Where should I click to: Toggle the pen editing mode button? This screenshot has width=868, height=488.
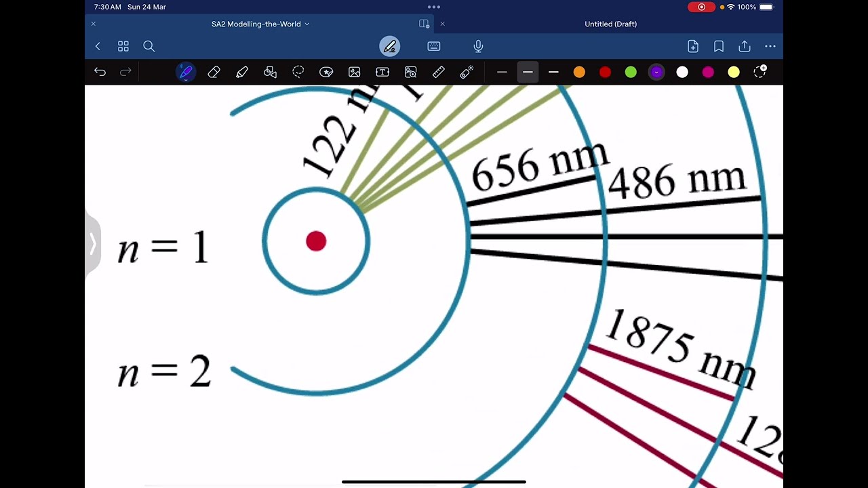pyautogui.click(x=390, y=46)
